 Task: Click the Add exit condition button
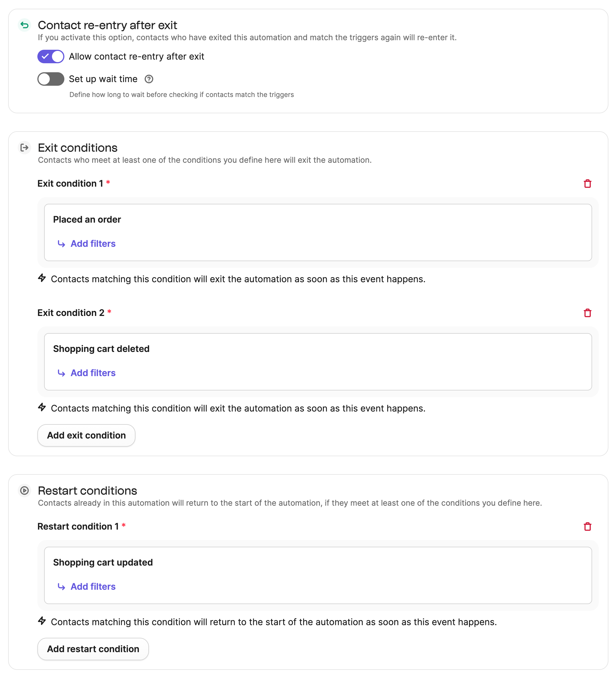(x=86, y=435)
